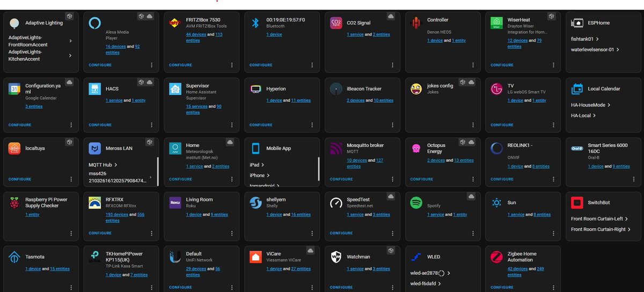Viewport: 644px width, 292px height.
Task: Click the CO2 Signal integration logo
Action: (336, 23)
